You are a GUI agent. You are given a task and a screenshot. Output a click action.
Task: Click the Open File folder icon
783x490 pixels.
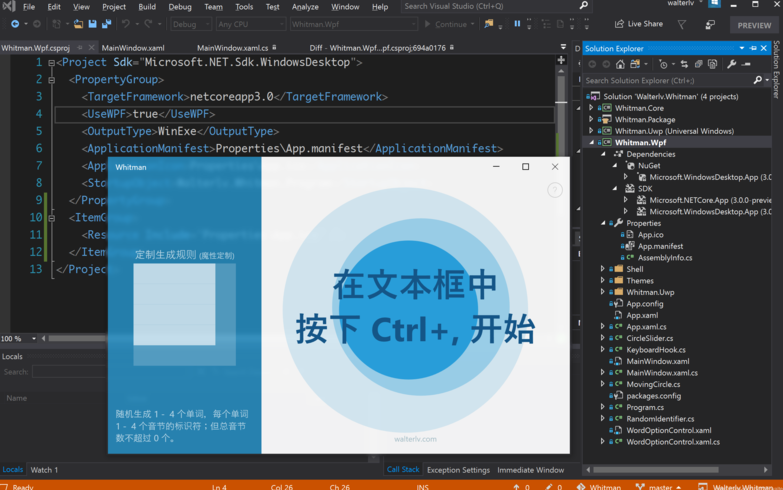click(78, 24)
